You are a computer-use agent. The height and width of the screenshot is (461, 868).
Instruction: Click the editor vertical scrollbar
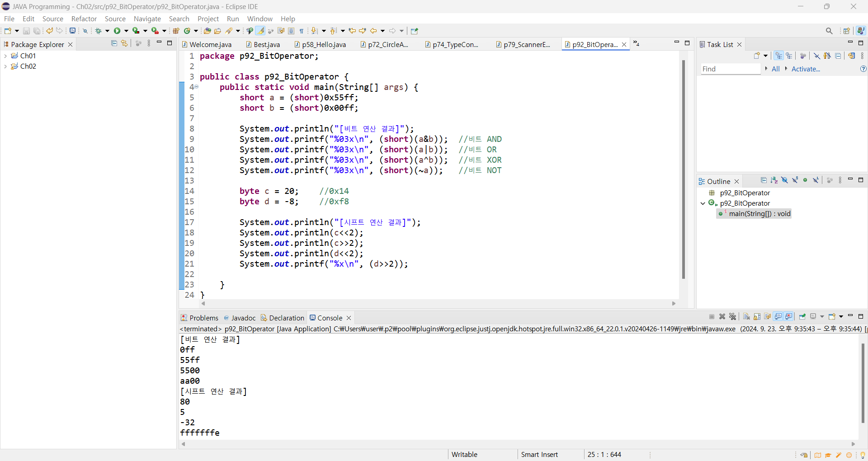684,169
